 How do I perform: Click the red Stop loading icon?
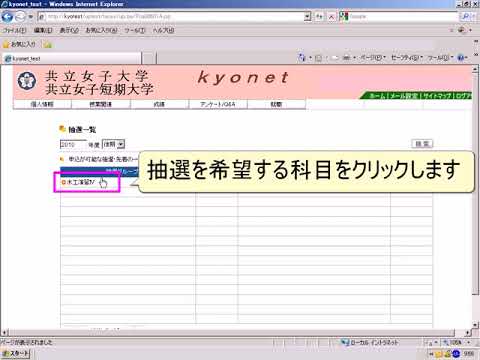tap(332, 17)
